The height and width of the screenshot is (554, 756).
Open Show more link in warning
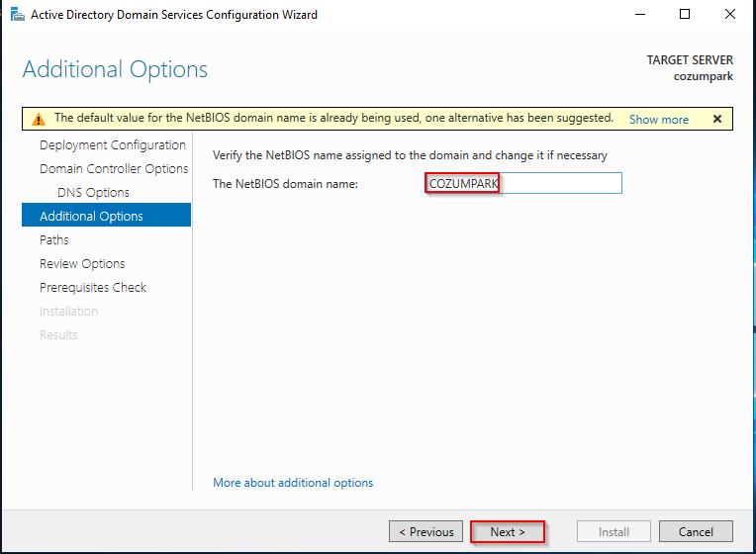[659, 120]
